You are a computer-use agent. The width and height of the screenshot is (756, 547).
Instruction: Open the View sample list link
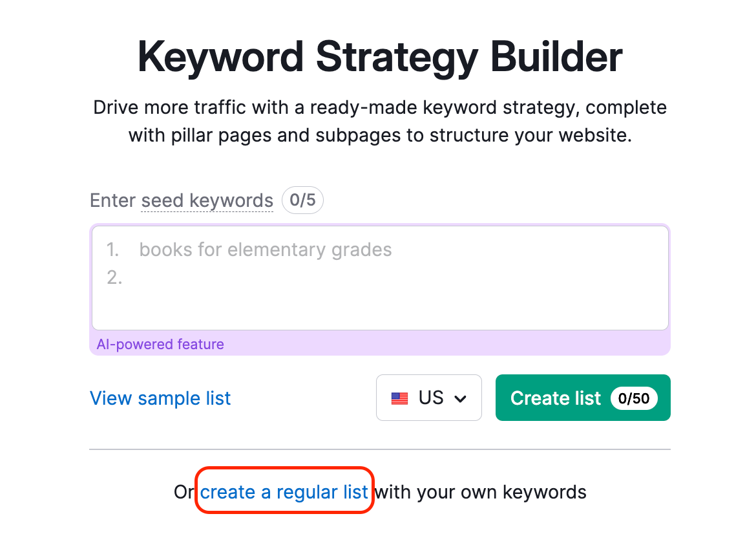(160, 398)
